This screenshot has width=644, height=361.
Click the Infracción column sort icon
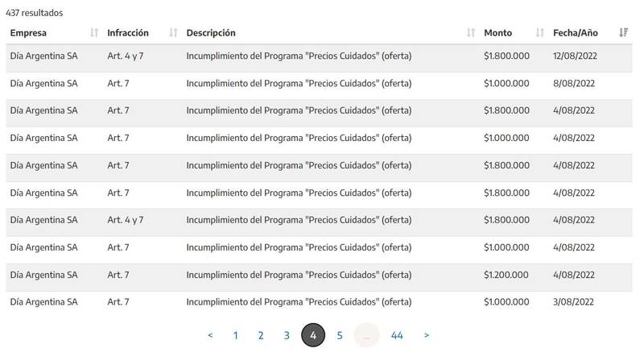[x=173, y=33]
